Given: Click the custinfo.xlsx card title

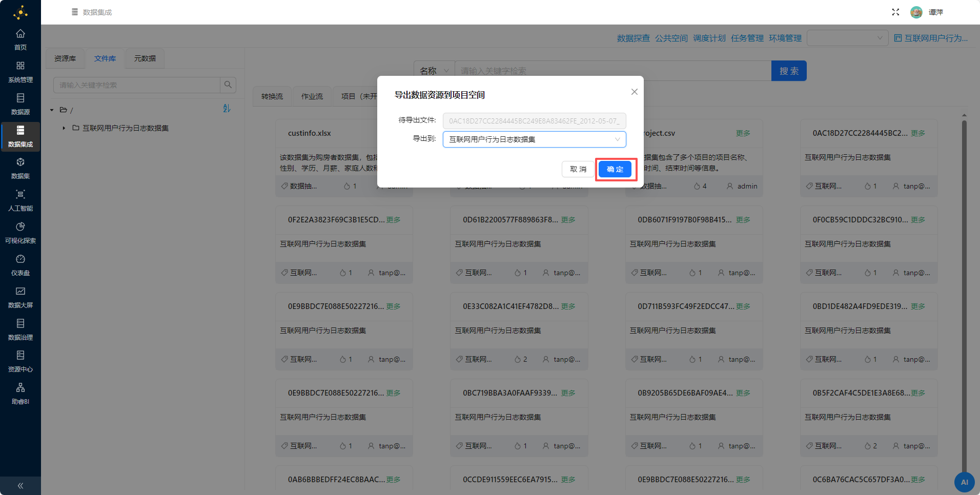Looking at the screenshot, I should coord(309,133).
